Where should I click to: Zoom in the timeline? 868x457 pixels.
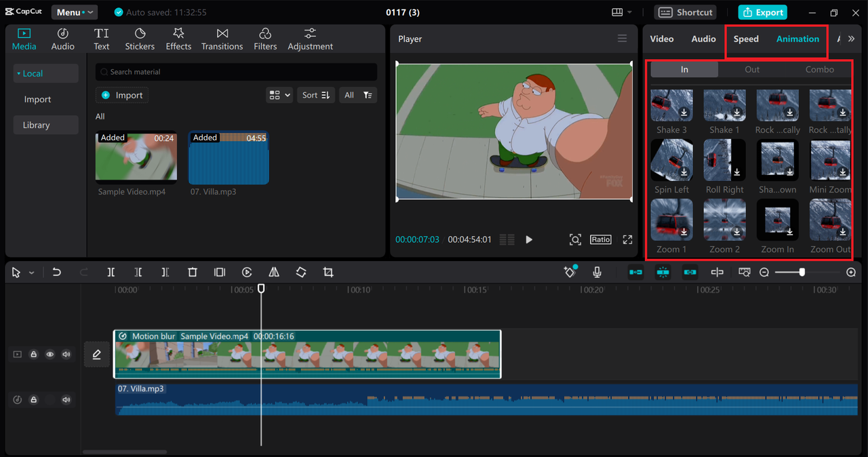coord(851,272)
